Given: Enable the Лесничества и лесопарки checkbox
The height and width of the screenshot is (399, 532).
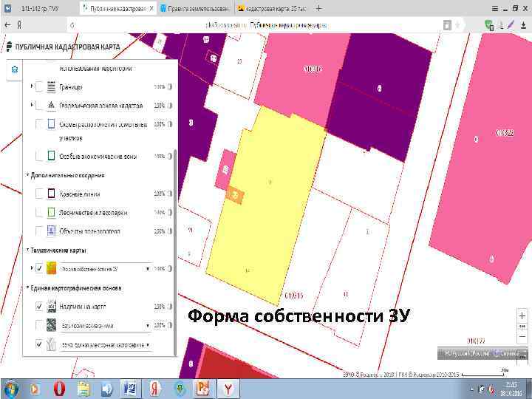Looking at the screenshot, I should pos(39,212).
